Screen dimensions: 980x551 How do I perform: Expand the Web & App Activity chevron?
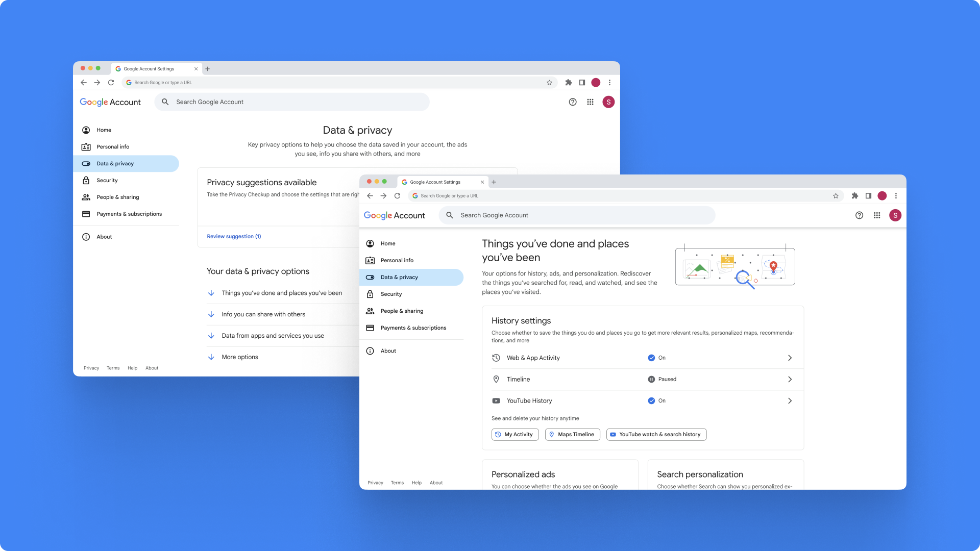pos(790,358)
